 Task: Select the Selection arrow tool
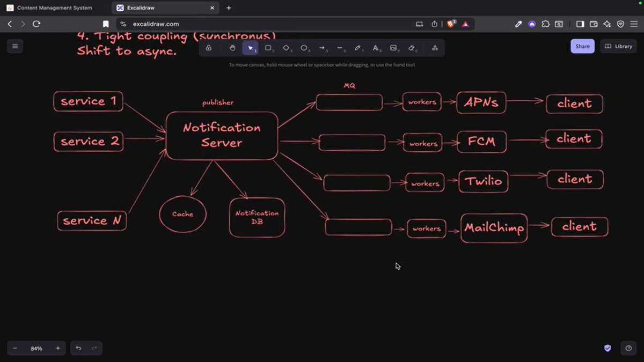pyautogui.click(x=251, y=48)
